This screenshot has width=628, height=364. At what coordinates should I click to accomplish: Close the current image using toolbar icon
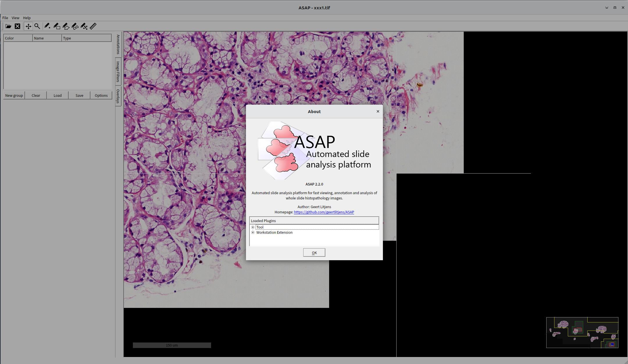click(17, 26)
